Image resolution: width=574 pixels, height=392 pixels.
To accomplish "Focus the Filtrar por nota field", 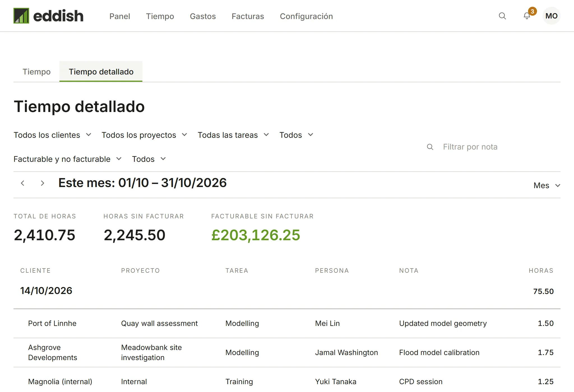I will click(x=493, y=147).
